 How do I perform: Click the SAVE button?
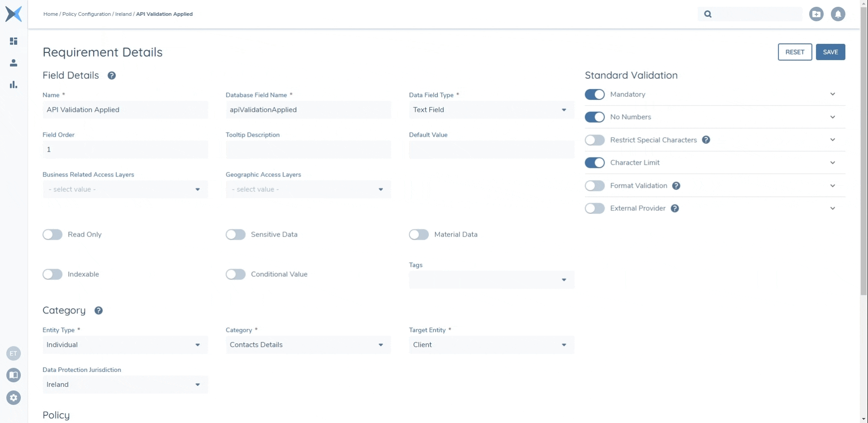[830, 52]
